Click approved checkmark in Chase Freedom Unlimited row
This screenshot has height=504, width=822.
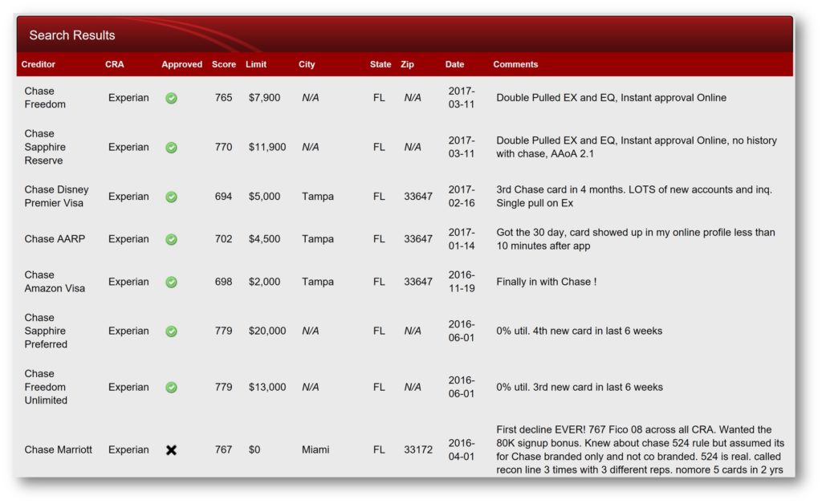tap(171, 387)
